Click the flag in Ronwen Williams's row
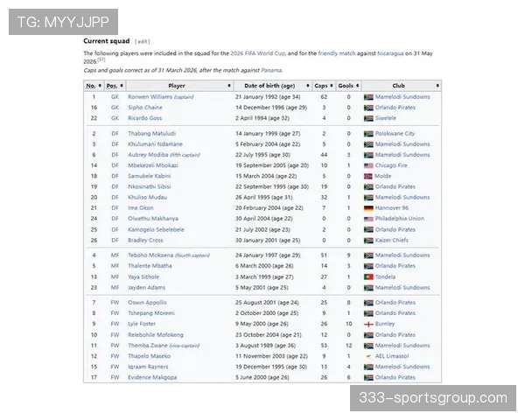Screen dimensions: 525x420 368,97
